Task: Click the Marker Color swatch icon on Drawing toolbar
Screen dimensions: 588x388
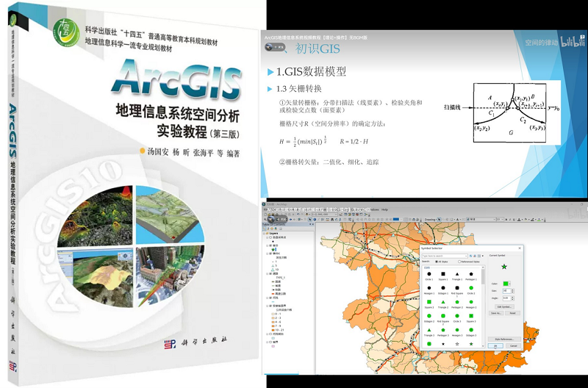Action: tap(539, 219)
